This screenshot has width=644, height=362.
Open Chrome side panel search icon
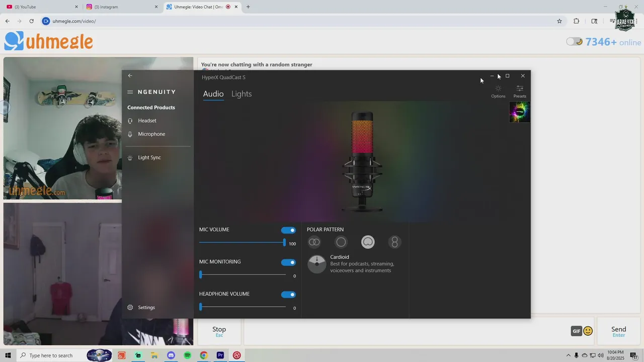[x=594, y=21]
